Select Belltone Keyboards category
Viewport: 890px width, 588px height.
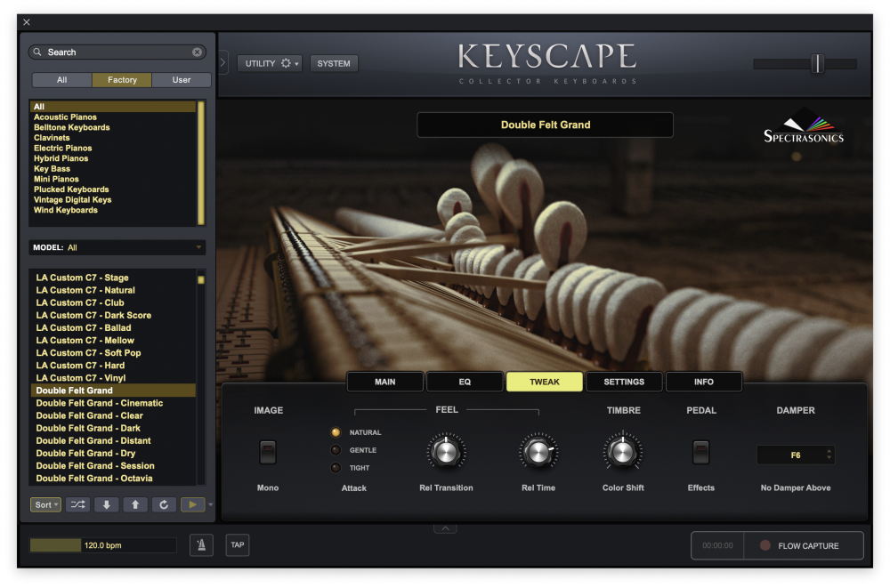tap(71, 127)
